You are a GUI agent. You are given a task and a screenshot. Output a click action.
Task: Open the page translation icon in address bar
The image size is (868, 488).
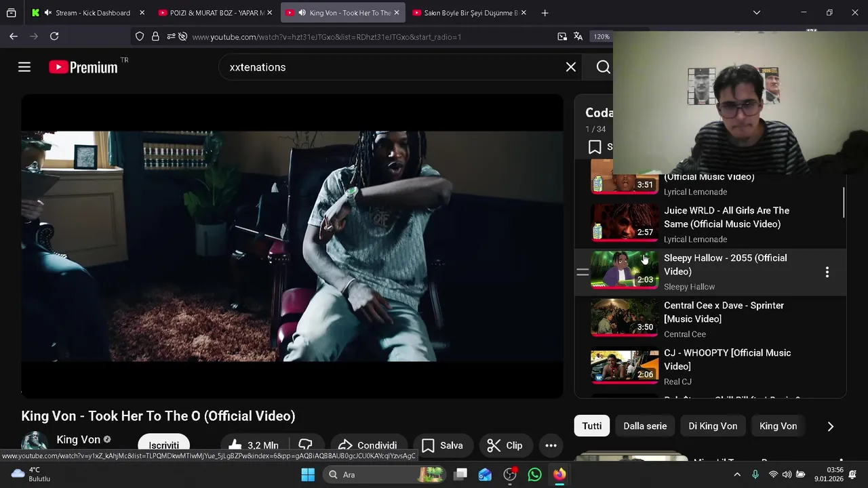click(578, 37)
